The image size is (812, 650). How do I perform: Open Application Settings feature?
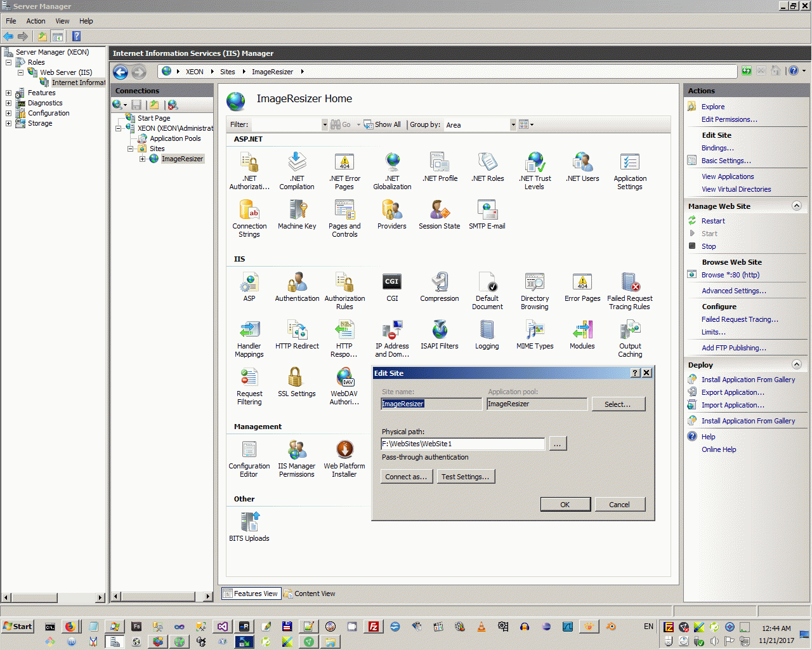(x=630, y=171)
